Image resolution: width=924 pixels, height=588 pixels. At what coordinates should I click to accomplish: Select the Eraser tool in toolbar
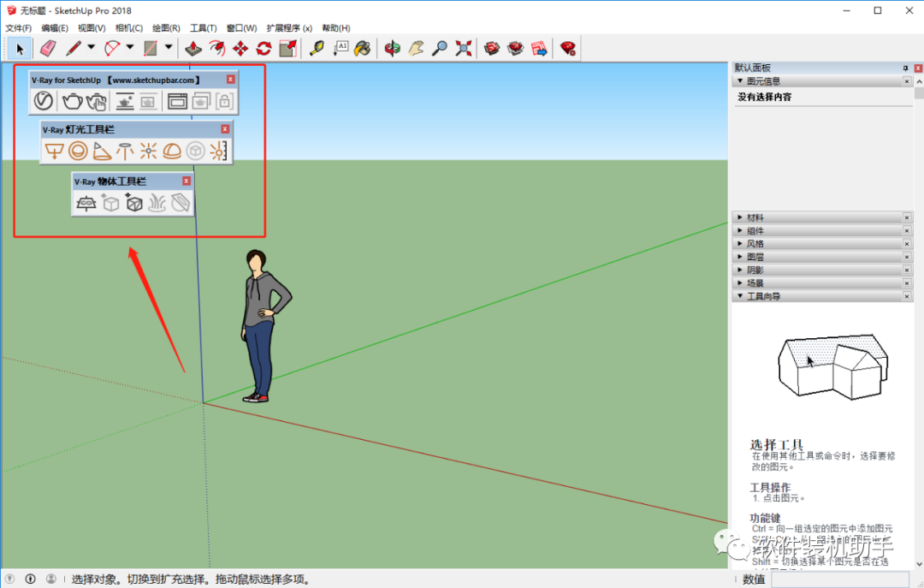pos(48,49)
